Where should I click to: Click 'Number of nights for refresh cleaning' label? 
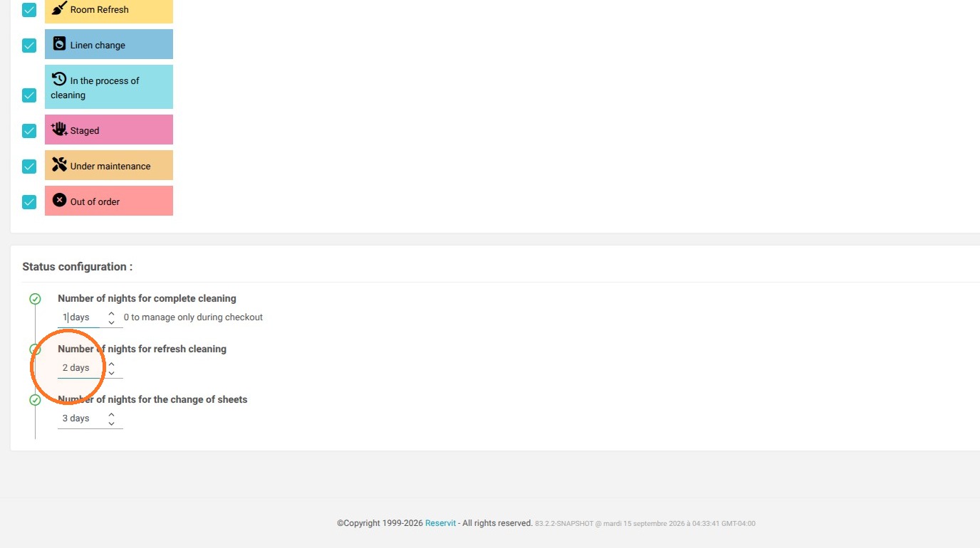pyautogui.click(x=142, y=349)
